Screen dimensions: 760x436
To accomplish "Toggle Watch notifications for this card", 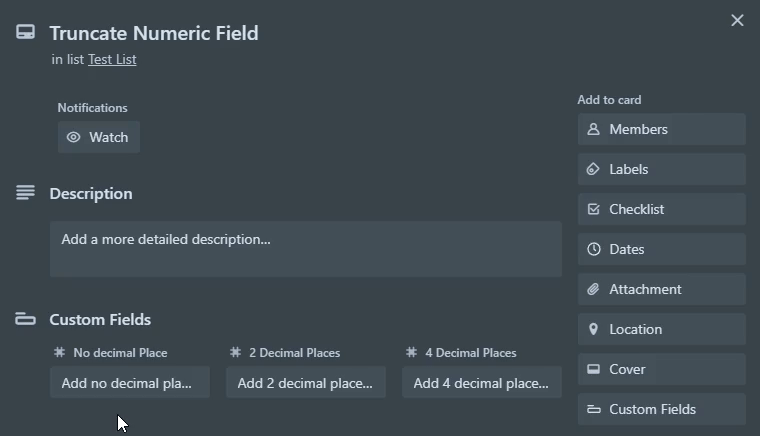I will (x=99, y=137).
